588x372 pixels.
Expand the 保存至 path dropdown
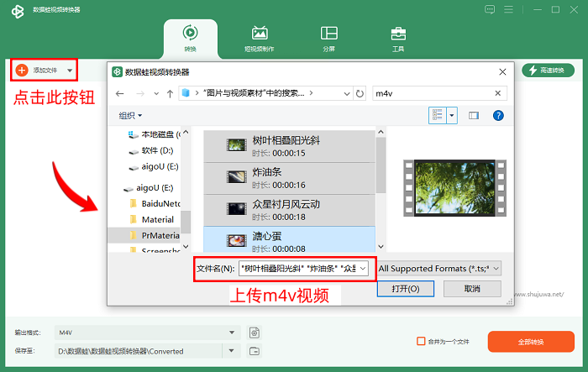point(231,351)
